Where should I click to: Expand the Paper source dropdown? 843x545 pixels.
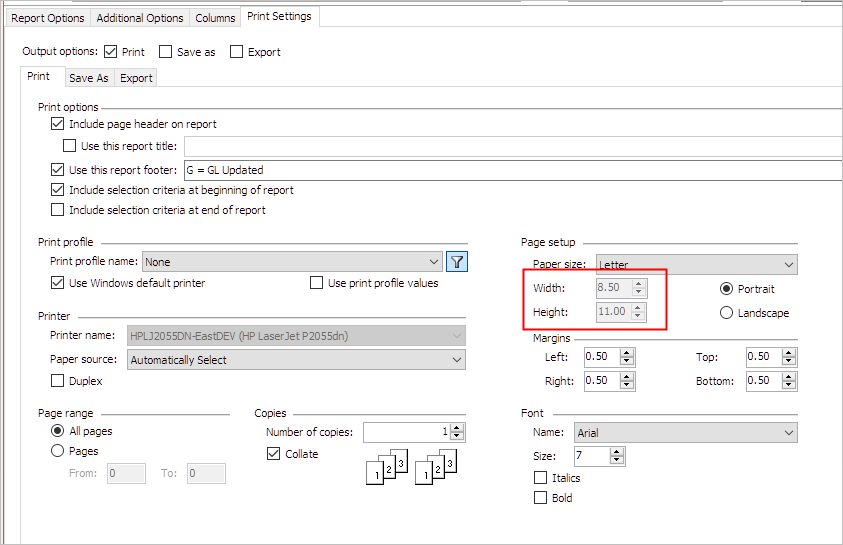[457, 360]
